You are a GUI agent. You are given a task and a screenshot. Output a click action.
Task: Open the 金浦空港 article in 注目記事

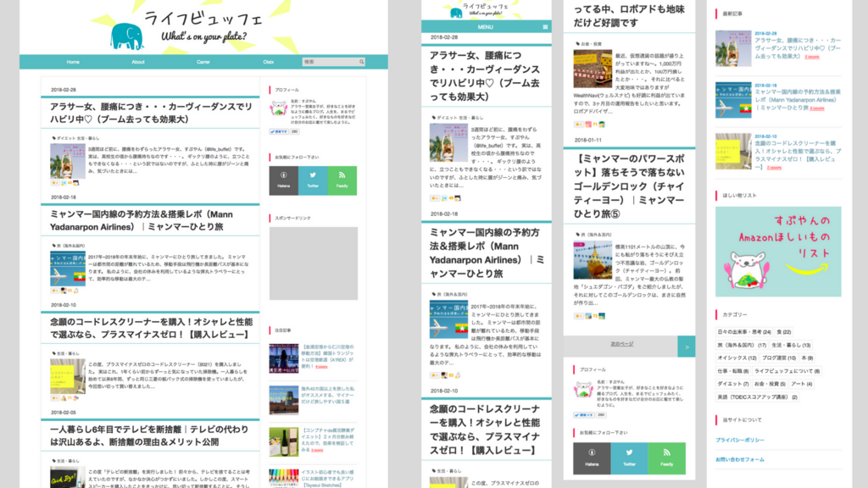tap(327, 357)
